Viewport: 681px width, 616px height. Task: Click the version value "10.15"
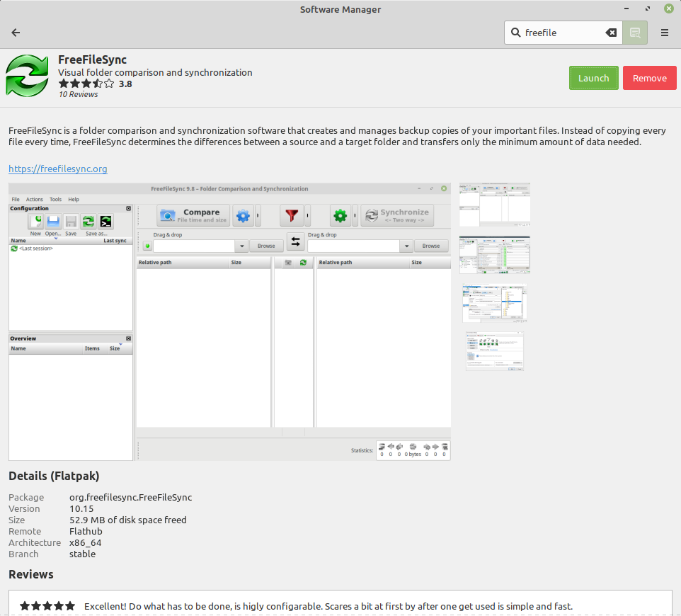[81, 508]
